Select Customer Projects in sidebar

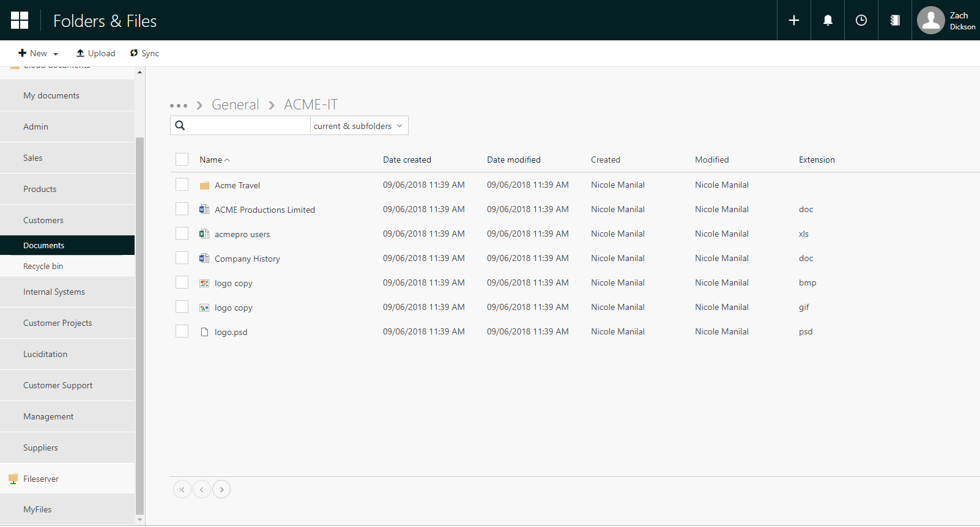[x=58, y=323]
